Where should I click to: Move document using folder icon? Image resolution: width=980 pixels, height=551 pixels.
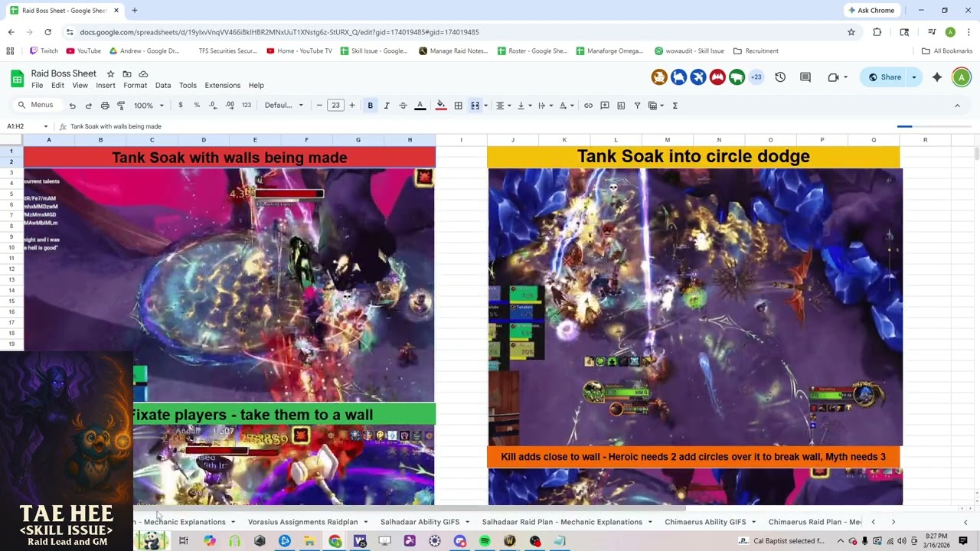pos(127,73)
